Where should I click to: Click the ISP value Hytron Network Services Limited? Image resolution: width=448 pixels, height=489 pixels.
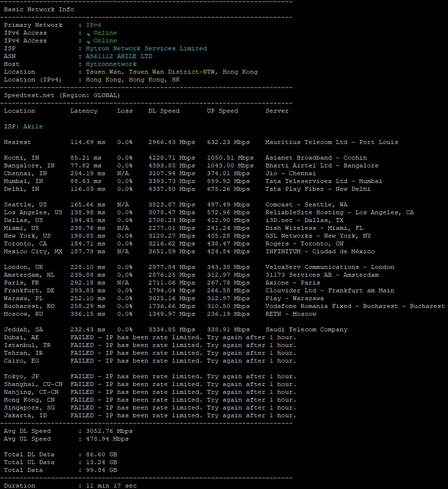click(146, 48)
